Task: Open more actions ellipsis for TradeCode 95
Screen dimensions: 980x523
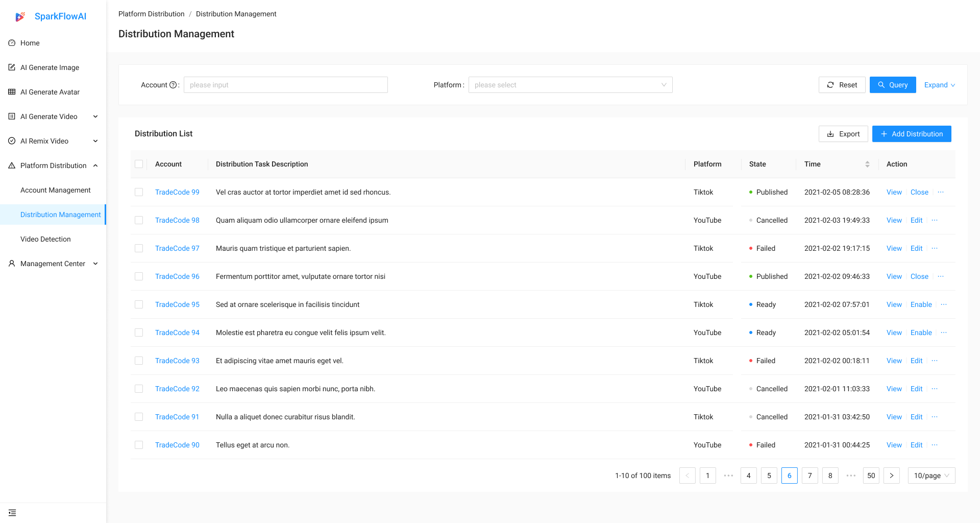Action: [x=944, y=304]
